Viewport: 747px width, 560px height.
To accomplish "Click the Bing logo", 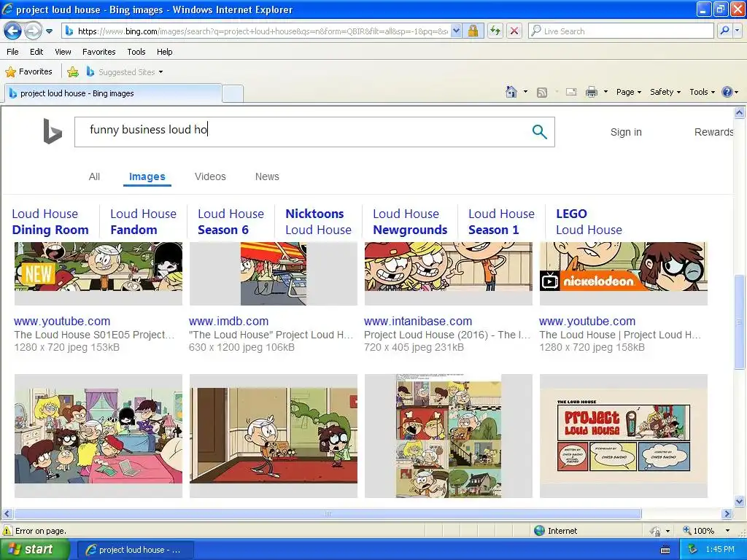I will (53, 131).
